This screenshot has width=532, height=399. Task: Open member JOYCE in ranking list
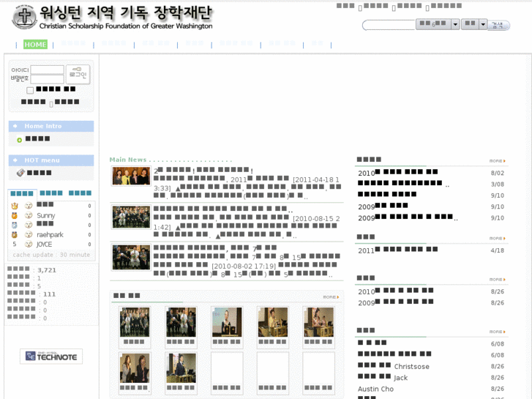click(x=45, y=245)
